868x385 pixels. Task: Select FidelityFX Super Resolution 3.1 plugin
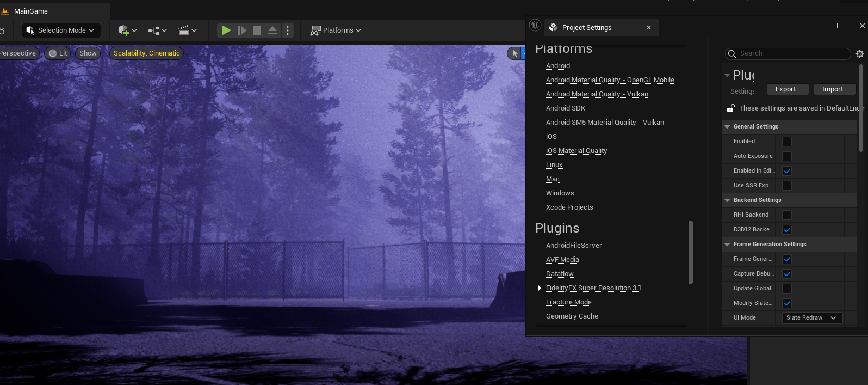point(593,288)
